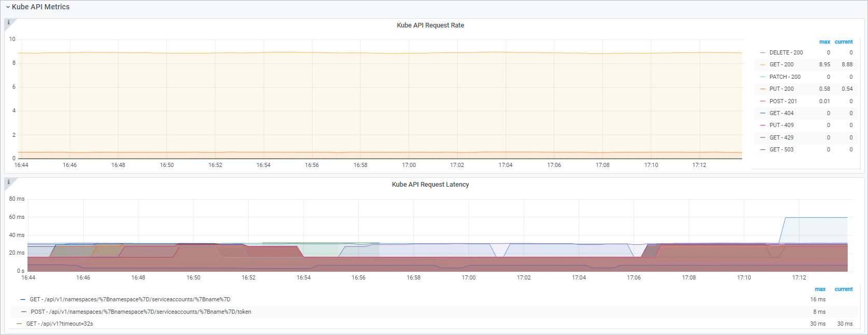
Task: Sort Request Rate legend by max
Action: 824,41
